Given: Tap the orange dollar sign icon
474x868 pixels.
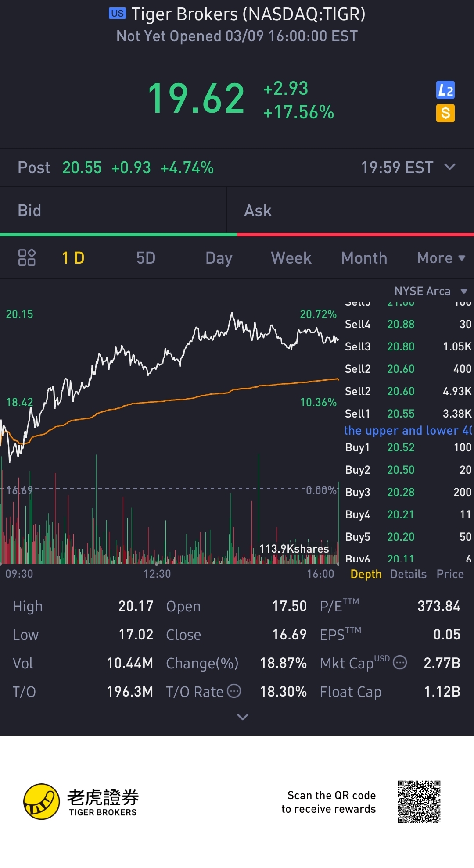Looking at the screenshot, I should [445, 113].
